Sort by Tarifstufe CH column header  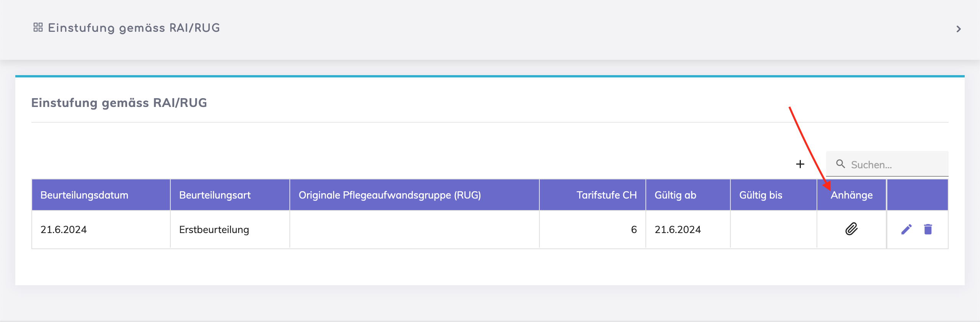pyautogui.click(x=606, y=195)
